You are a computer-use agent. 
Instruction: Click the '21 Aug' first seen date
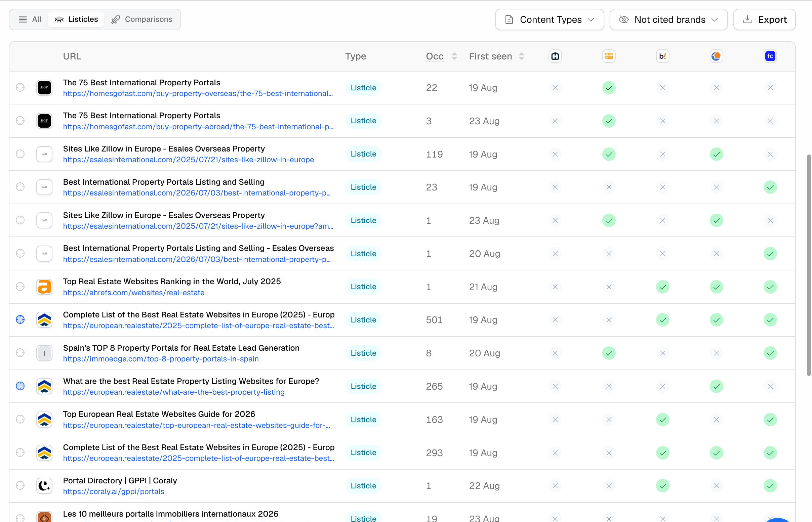click(x=483, y=287)
